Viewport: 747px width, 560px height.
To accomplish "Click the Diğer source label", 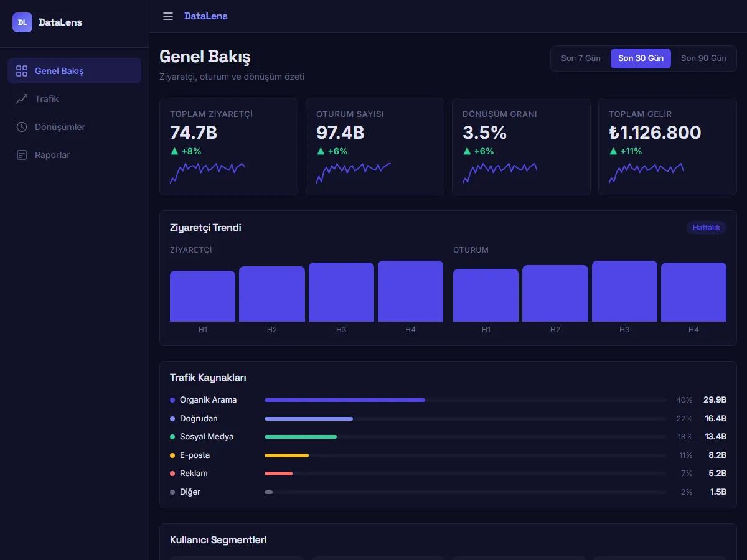I will [x=190, y=492].
